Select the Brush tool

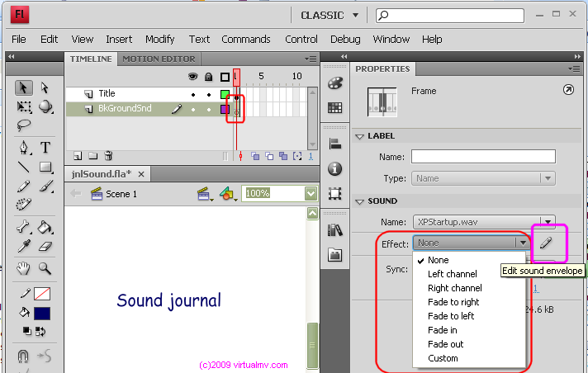[45, 186]
